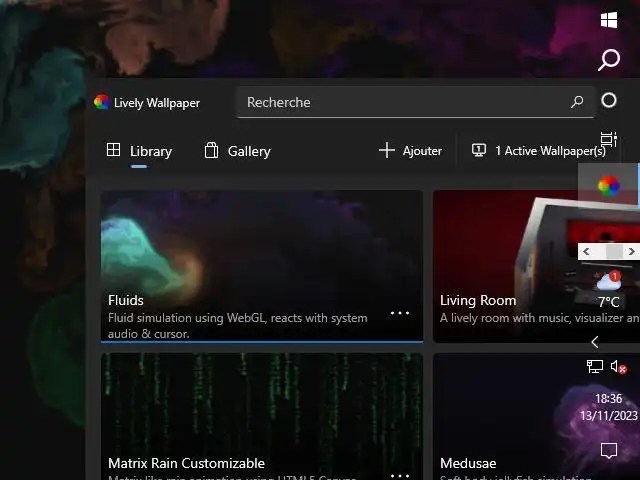Click the Recherche search field

tap(415, 102)
